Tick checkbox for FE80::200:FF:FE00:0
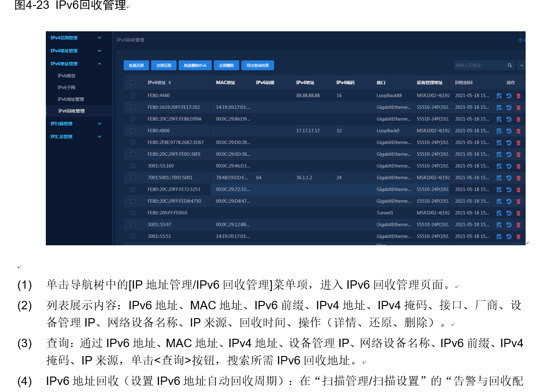556x392 pixels. coord(133,213)
